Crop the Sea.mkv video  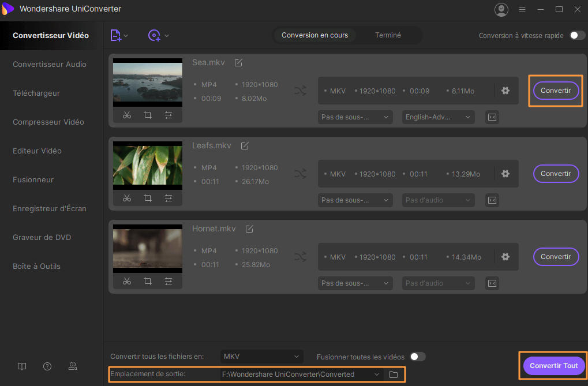(148, 115)
